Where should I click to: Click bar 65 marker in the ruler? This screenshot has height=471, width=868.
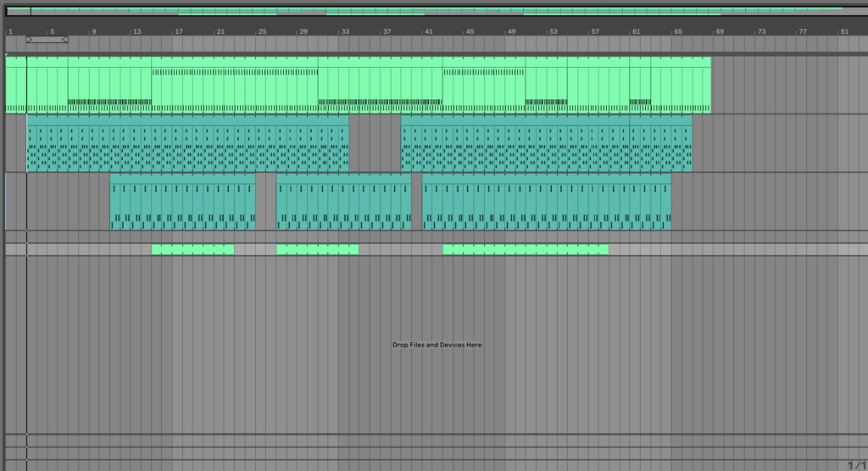pos(677,31)
